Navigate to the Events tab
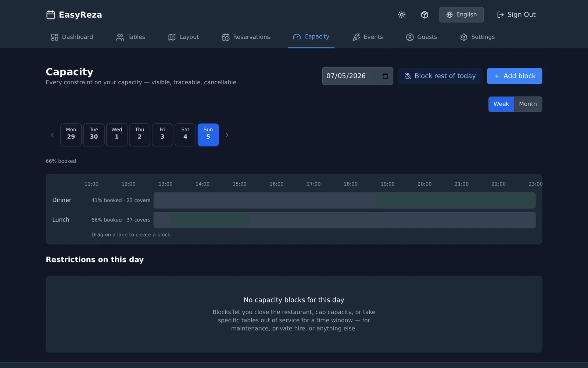Viewport: 588px width, 368px height. [367, 37]
